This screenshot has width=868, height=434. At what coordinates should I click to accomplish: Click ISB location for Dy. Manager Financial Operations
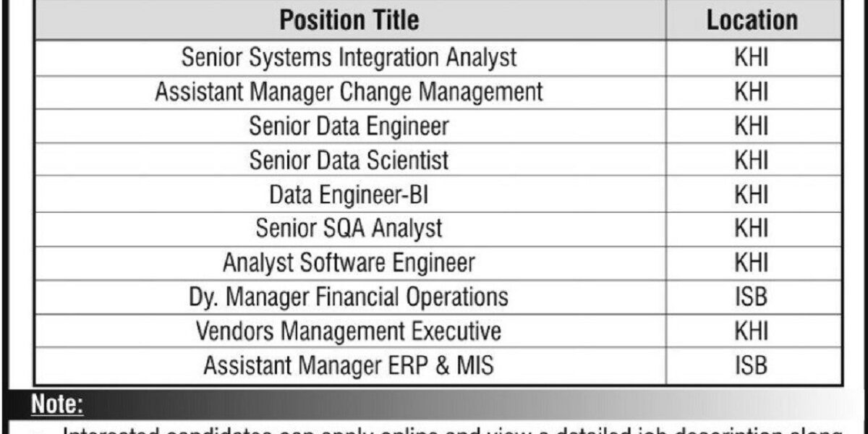752,297
